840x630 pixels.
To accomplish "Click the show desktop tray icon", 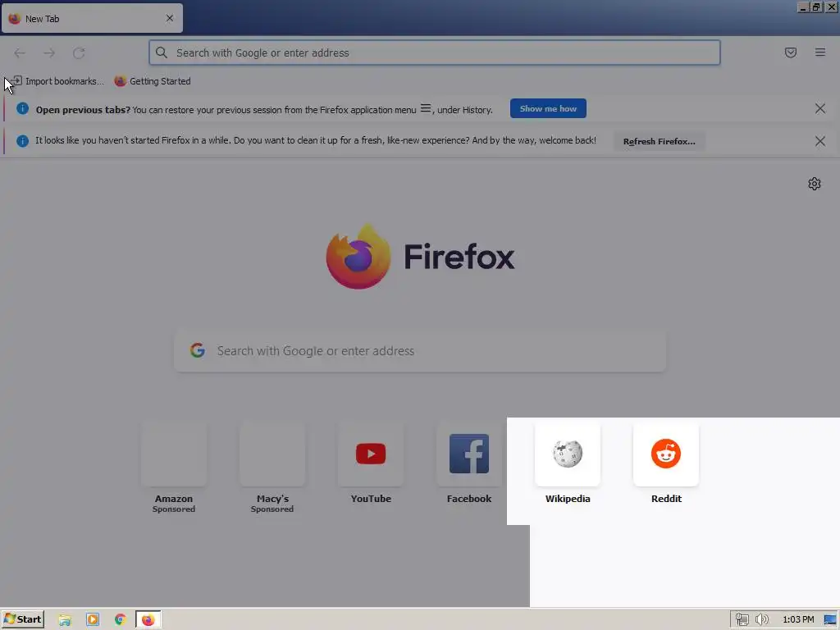I will [x=830, y=620].
